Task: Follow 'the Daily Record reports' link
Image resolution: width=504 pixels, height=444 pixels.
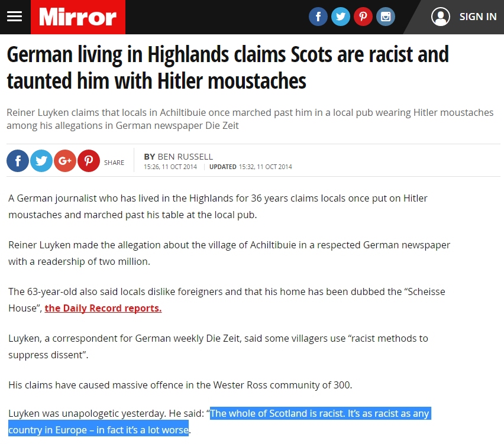Action: 103,308
